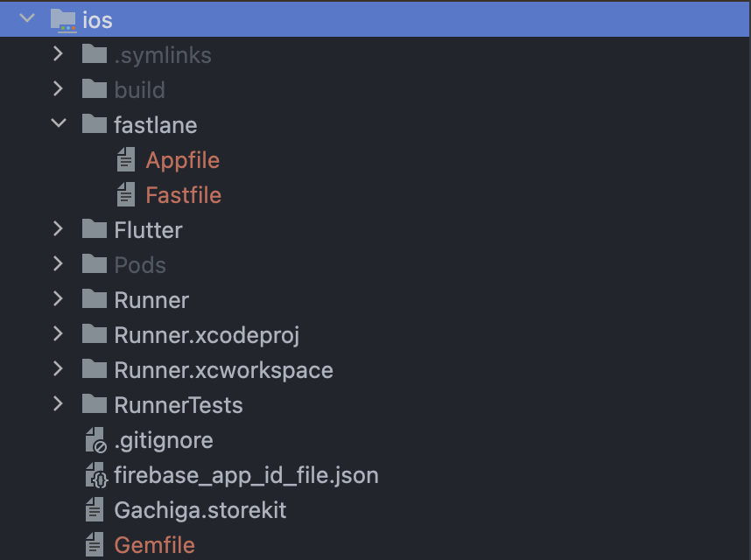Expand the Flutter folder

[x=58, y=228]
